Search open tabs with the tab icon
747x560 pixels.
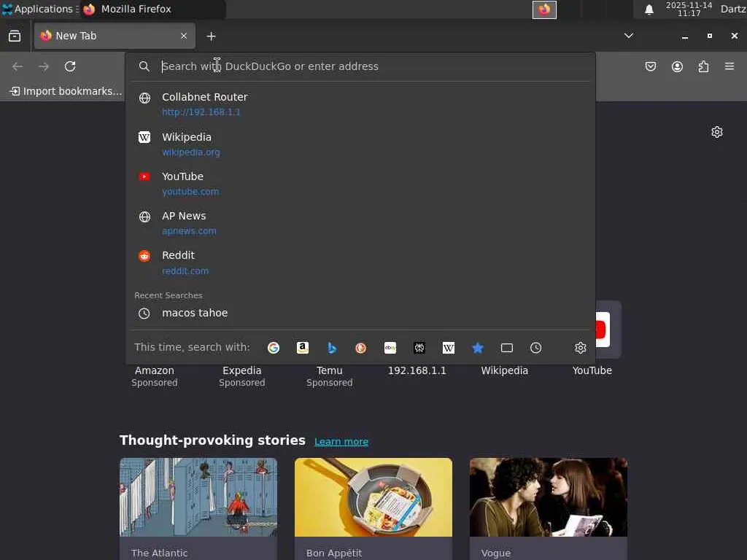click(507, 348)
